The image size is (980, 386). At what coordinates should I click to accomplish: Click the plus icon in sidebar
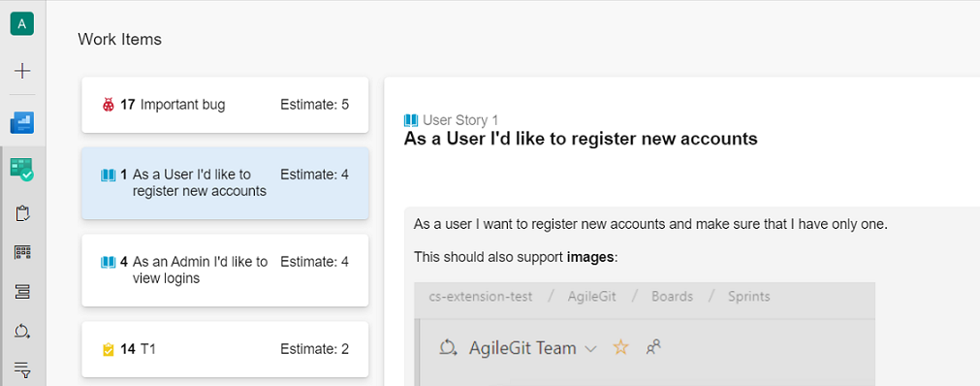click(x=22, y=72)
